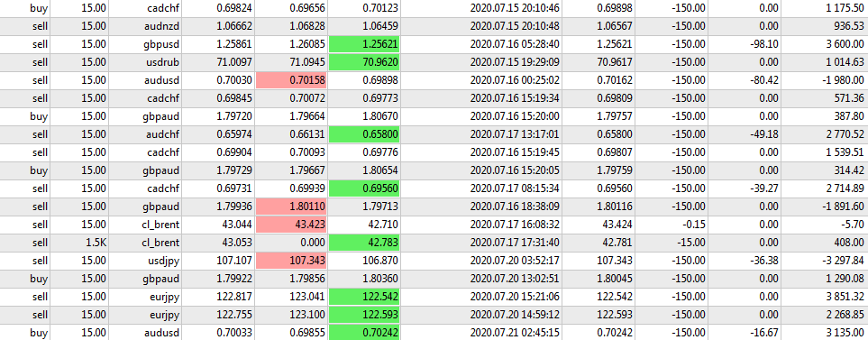This screenshot has height=340, width=868.
Task: Click the swap value -98.10
Action: [763, 44]
